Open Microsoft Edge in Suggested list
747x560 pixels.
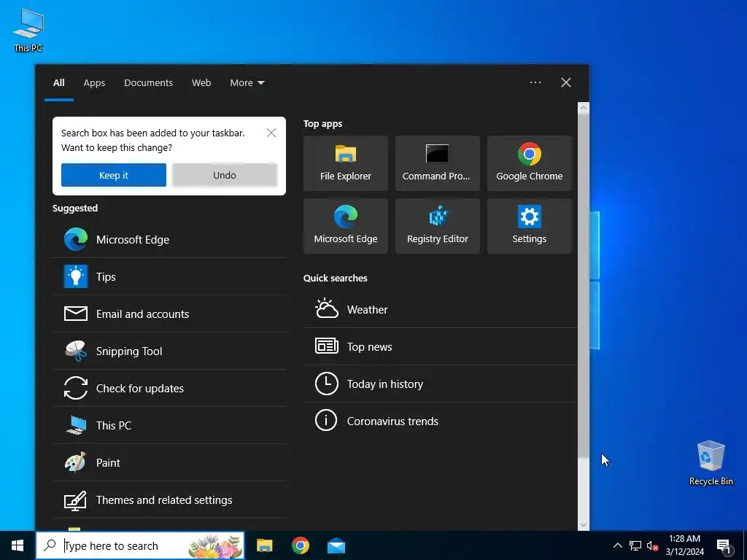coord(169,239)
